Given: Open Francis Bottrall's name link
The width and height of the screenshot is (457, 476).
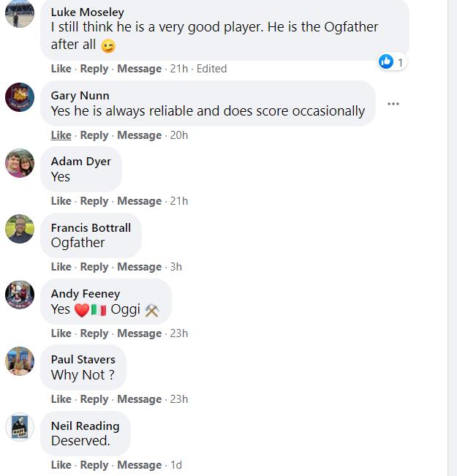Looking at the screenshot, I should pyautogui.click(x=91, y=227).
